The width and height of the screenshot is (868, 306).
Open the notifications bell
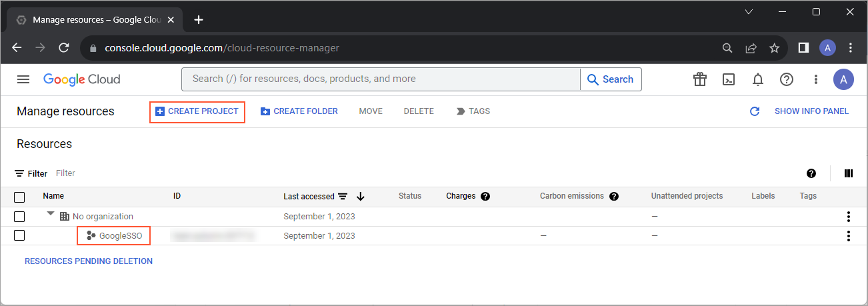pos(758,79)
